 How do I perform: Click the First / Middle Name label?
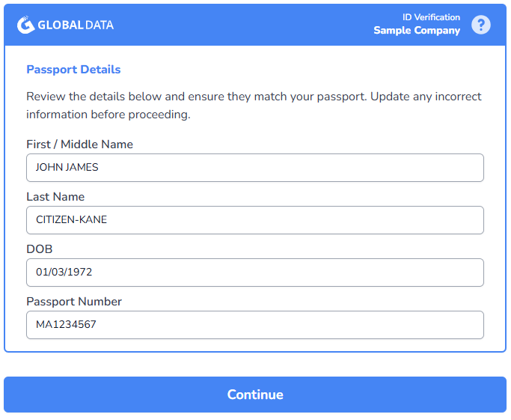(79, 144)
